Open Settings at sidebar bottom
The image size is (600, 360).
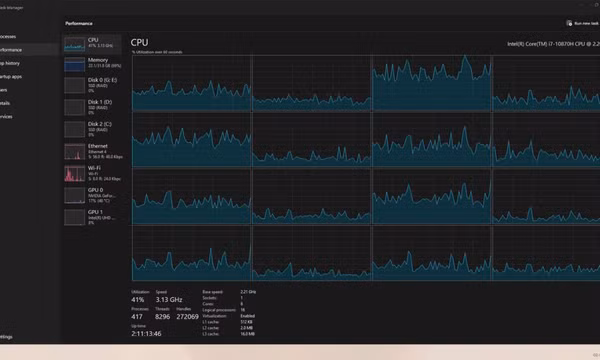click(x=6, y=337)
